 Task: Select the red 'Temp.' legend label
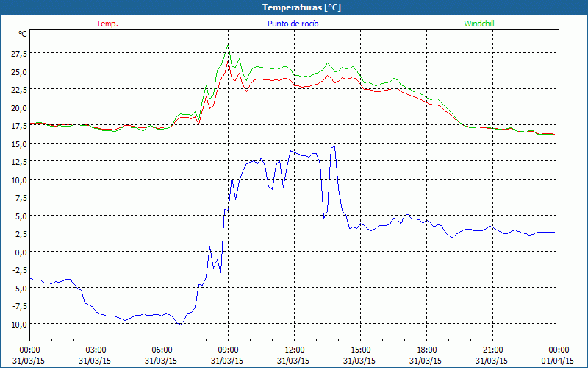[107, 24]
